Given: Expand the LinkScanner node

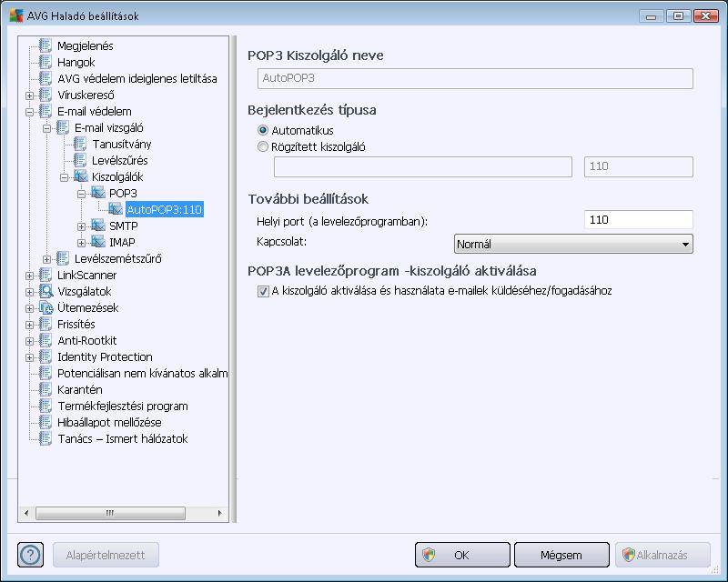Looking at the screenshot, I should tap(29, 276).
